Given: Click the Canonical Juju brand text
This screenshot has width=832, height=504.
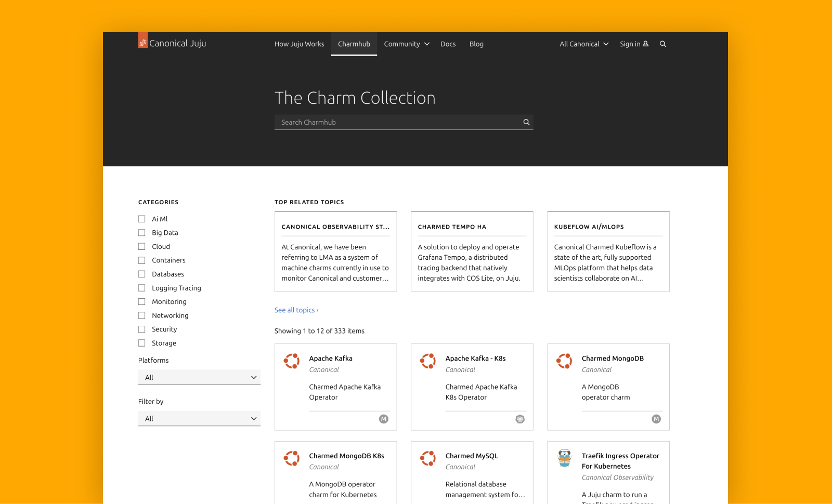Looking at the screenshot, I should pyautogui.click(x=178, y=44).
